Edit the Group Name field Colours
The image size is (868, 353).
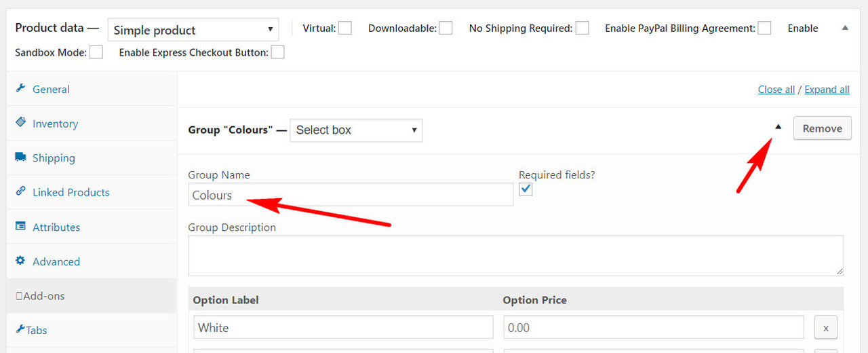coord(351,195)
